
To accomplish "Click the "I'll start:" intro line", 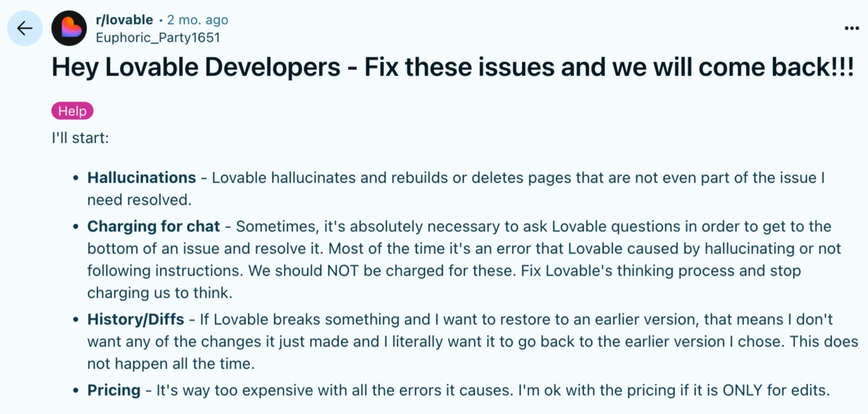I will [80, 138].
